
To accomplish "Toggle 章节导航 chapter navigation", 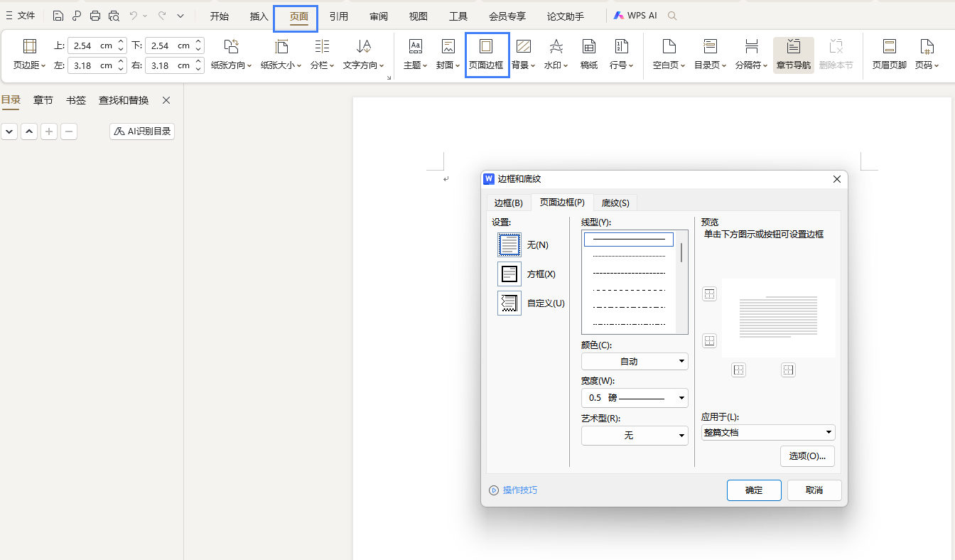I will point(794,55).
